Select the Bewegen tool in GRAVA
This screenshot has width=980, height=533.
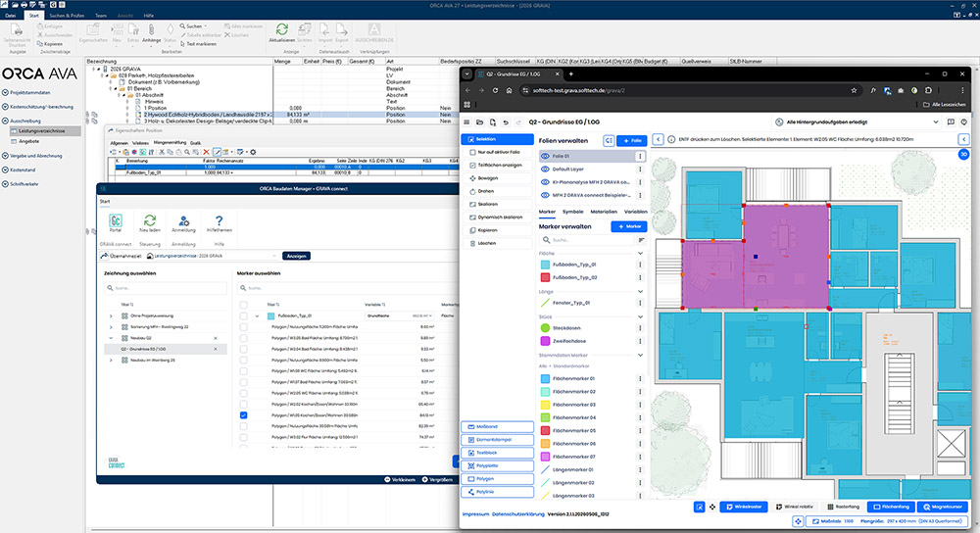(x=497, y=178)
